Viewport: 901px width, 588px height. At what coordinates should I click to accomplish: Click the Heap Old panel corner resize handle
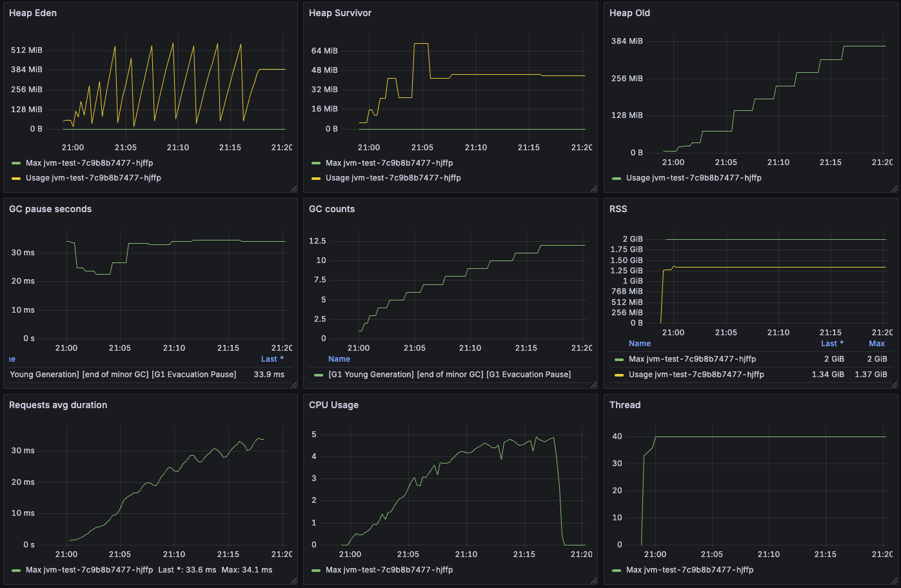(x=895, y=189)
